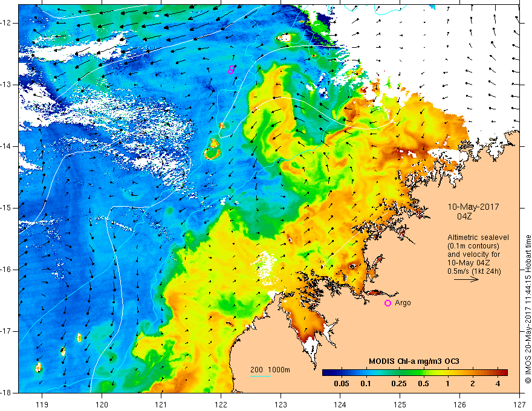
Task: Click the latitude axis label "-18"
Action: pos(6,392)
